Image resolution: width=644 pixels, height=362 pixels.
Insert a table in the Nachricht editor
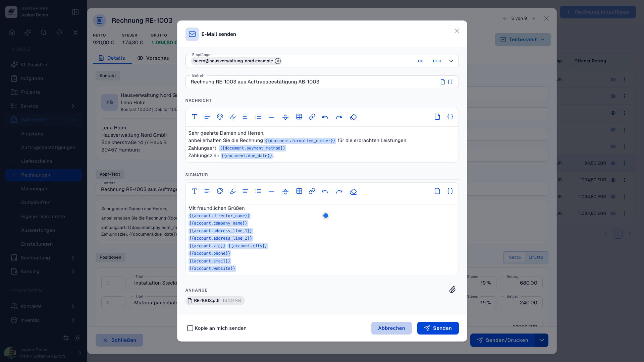(x=299, y=117)
